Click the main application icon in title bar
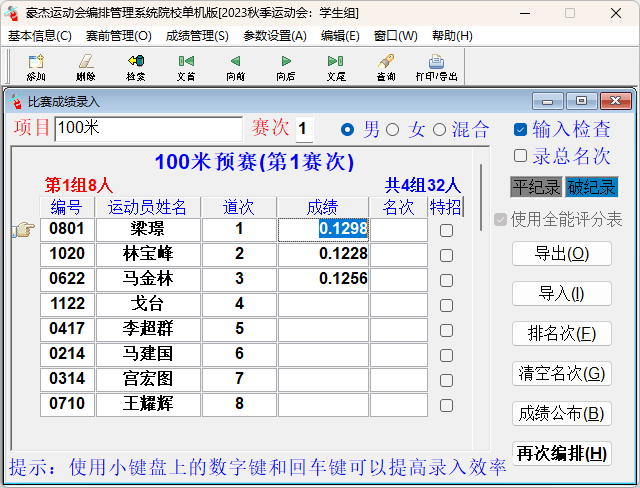 point(12,13)
